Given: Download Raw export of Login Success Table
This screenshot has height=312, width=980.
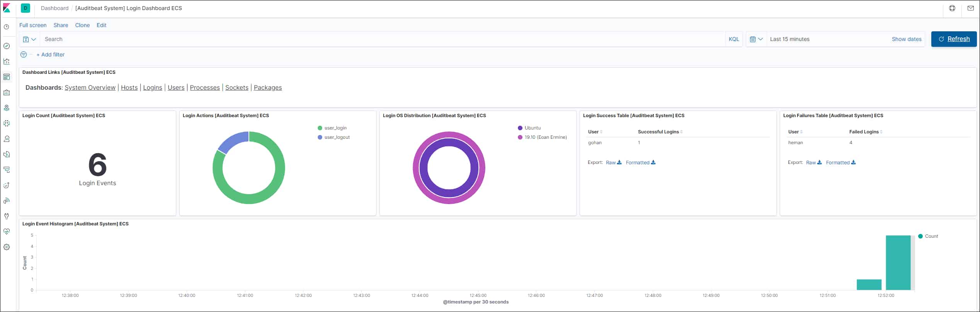Looking at the screenshot, I should [613, 162].
